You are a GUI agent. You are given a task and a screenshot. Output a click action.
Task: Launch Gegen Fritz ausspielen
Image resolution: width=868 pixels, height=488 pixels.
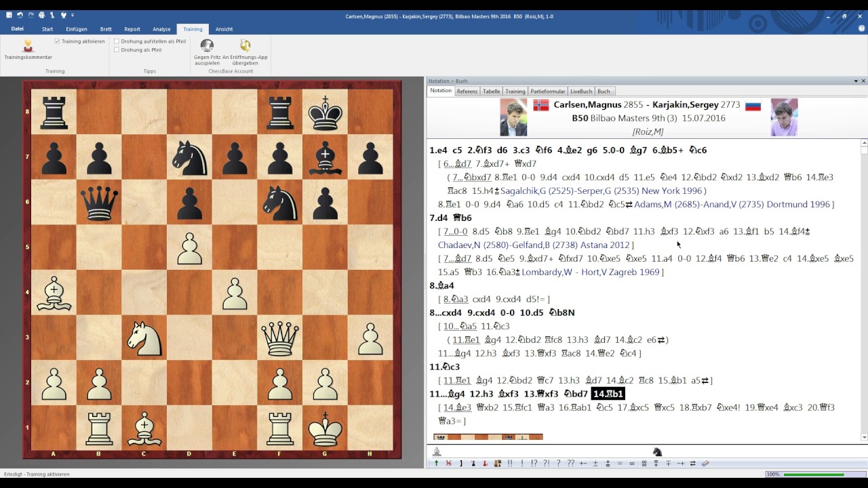207,52
